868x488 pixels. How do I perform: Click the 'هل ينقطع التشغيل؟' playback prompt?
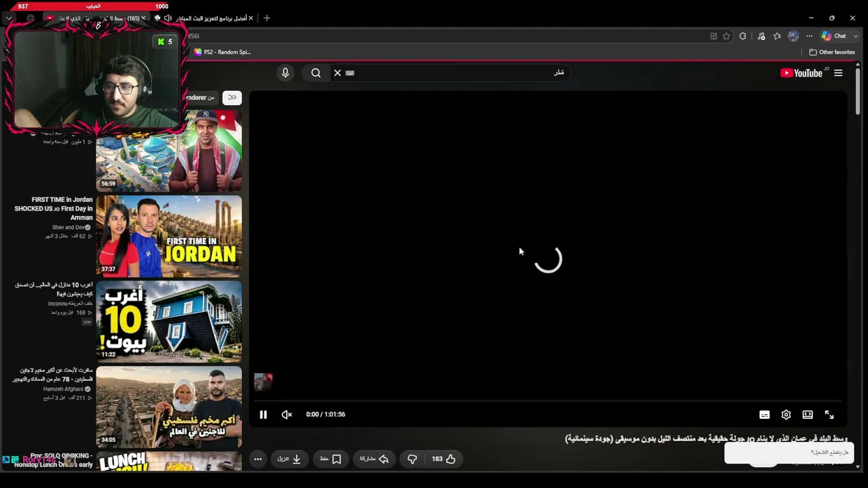[x=789, y=453]
